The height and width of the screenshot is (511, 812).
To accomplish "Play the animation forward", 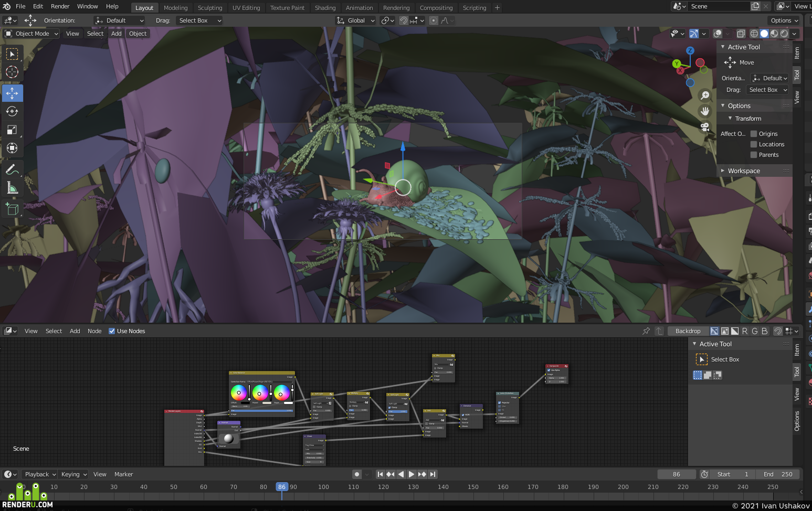I will pyautogui.click(x=412, y=474).
